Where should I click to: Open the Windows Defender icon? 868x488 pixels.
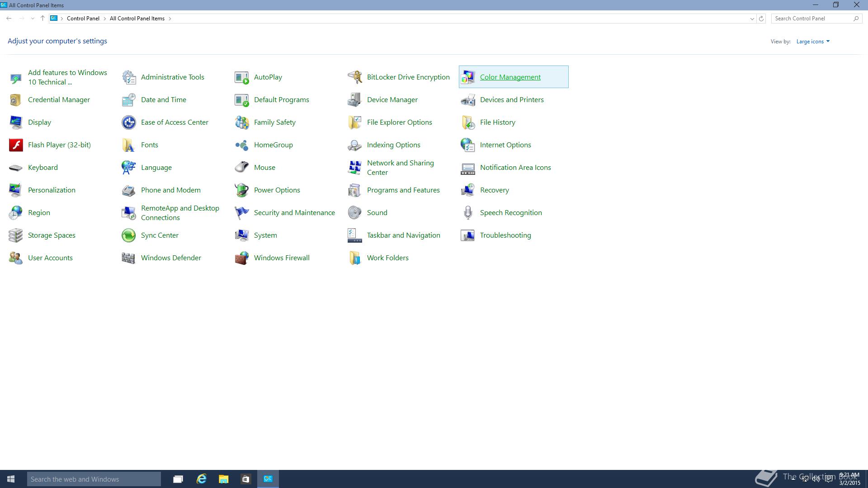129,258
